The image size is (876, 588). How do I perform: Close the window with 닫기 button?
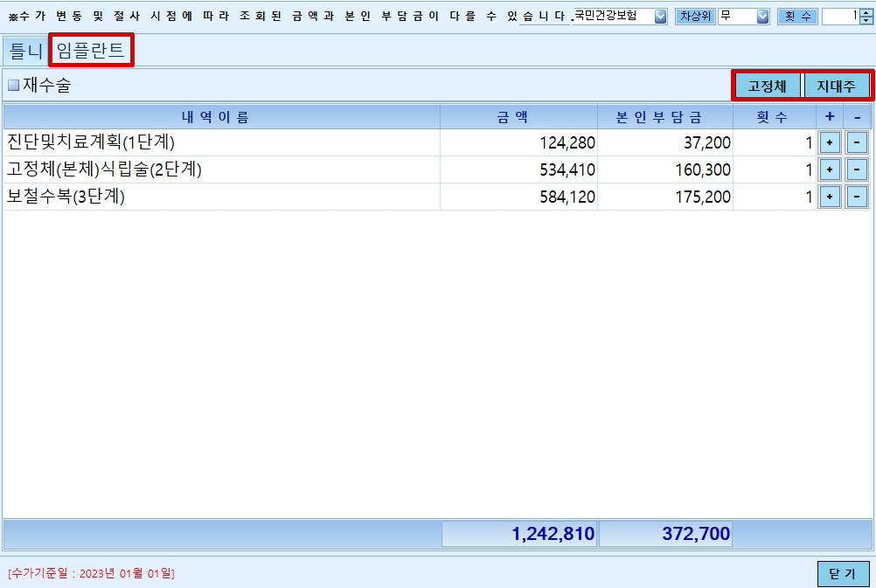point(843,574)
